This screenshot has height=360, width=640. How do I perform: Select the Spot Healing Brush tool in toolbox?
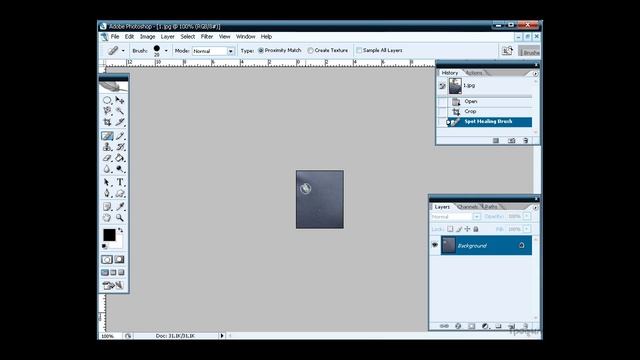107,136
